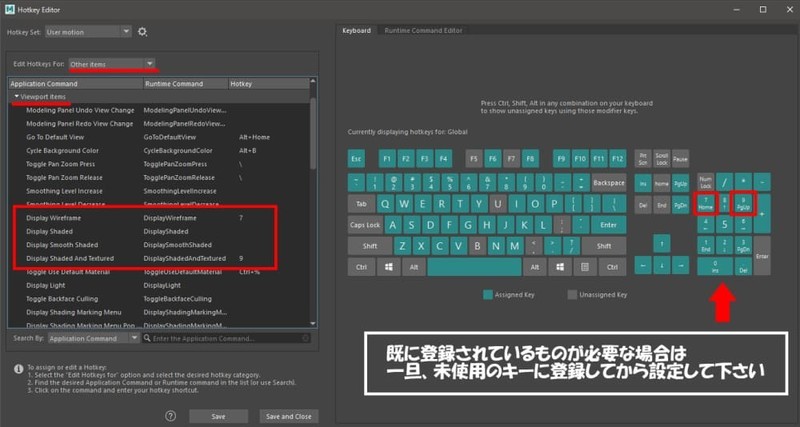The image size is (800, 427).
Task: Click the Backspace key on virtual keyboard
Action: coord(609,182)
